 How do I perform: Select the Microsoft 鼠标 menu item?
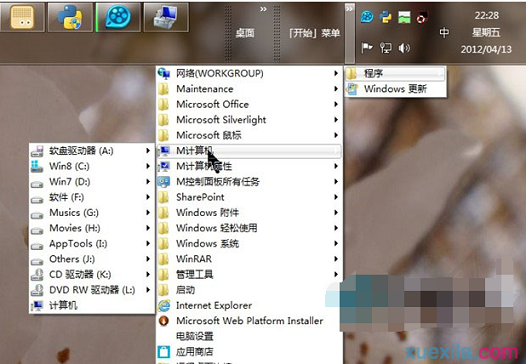pyautogui.click(x=249, y=135)
